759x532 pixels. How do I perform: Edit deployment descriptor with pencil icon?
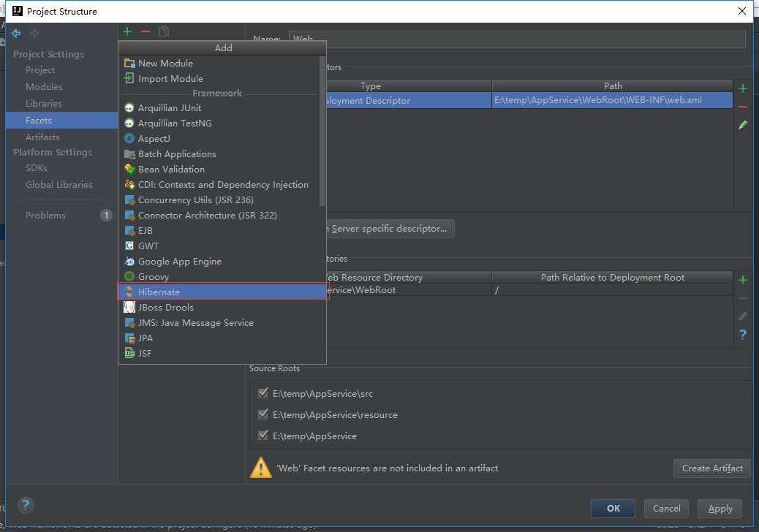point(742,125)
